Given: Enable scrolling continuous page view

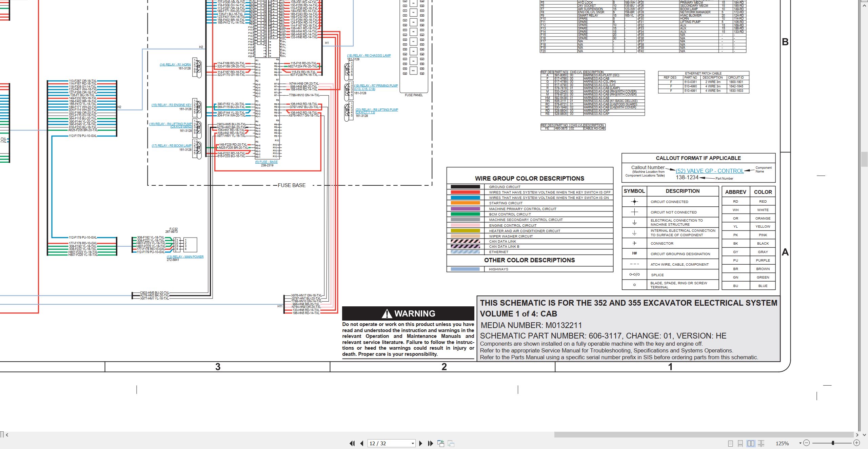Looking at the screenshot, I should tap(741, 443).
